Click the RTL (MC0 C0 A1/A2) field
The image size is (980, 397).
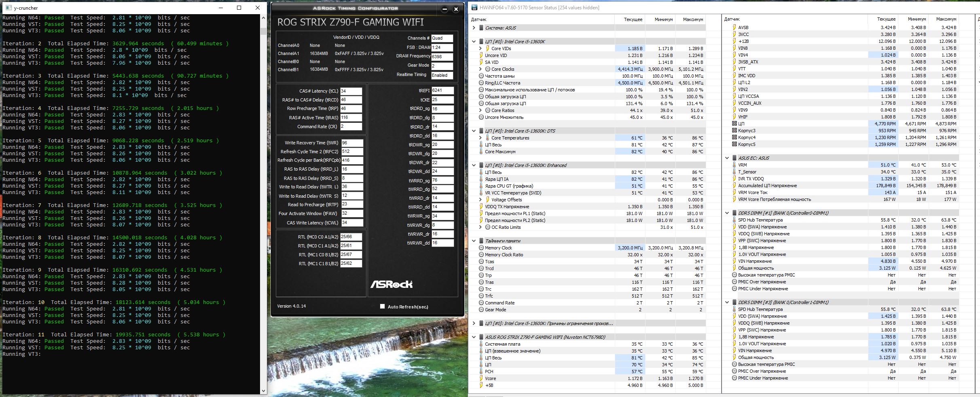coord(351,237)
